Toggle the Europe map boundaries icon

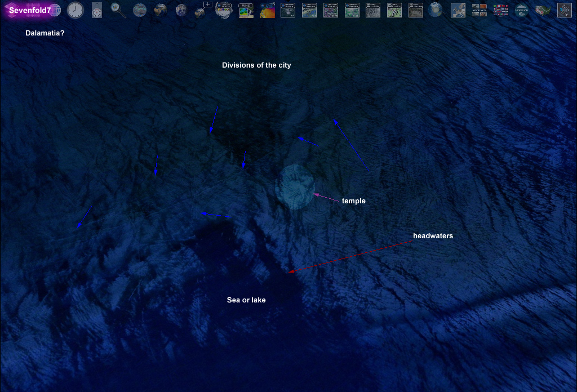tap(458, 10)
